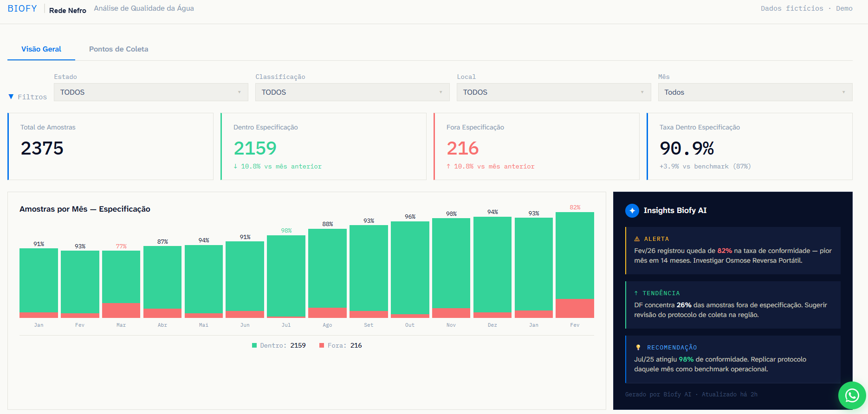Click the green bar for Out
This screenshot has height=414, width=868.
coord(410,268)
